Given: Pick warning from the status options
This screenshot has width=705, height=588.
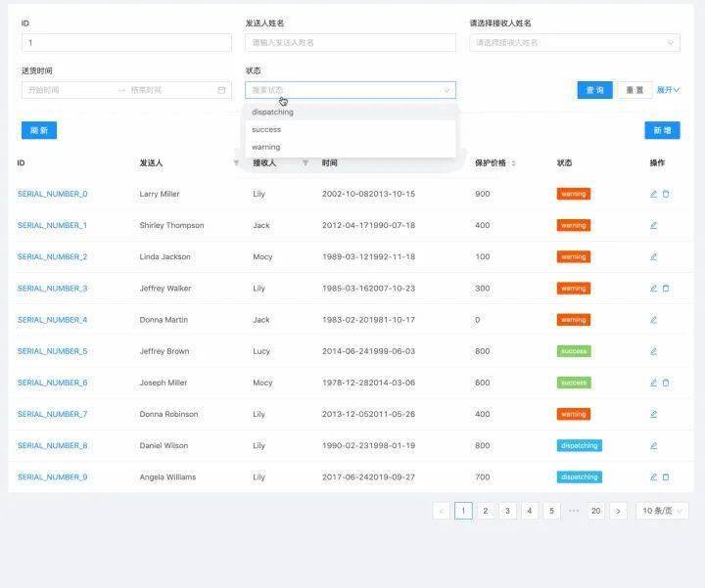Looking at the screenshot, I should (265, 147).
